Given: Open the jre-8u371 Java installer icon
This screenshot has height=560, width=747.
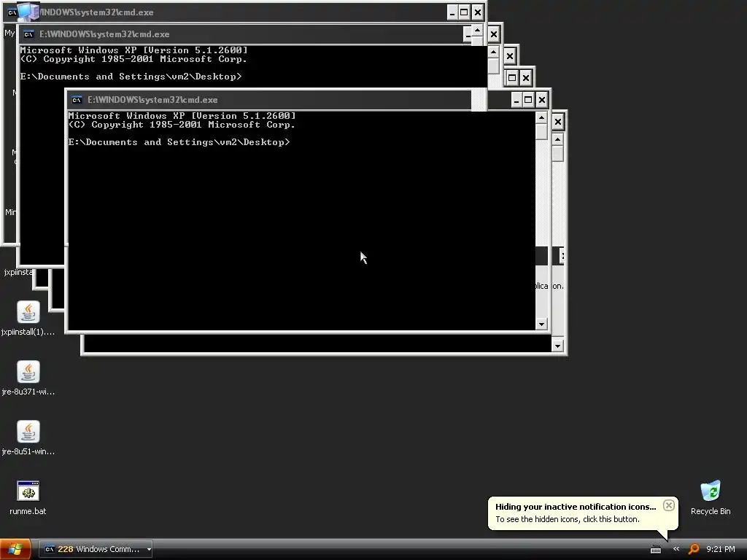Looking at the screenshot, I should pos(28,378).
